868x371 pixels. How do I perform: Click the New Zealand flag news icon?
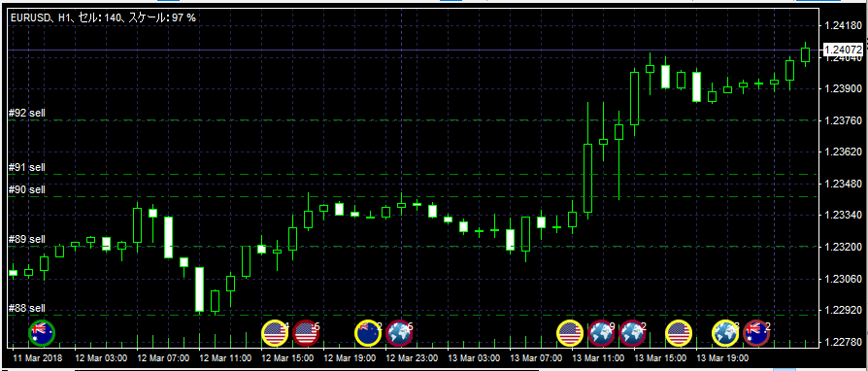pyautogui.click(x=368, y=333)
